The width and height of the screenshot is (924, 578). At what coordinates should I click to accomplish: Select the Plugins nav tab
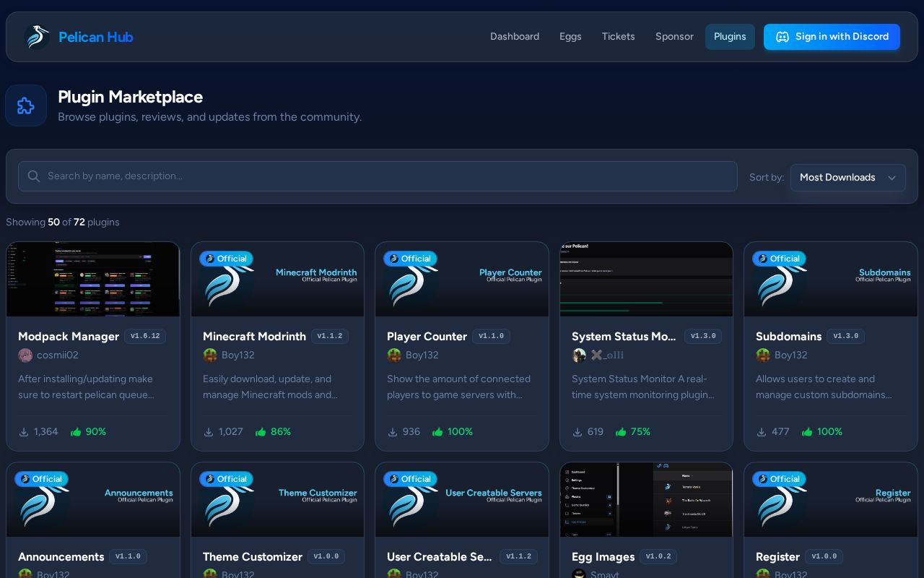tap(730, 37)
